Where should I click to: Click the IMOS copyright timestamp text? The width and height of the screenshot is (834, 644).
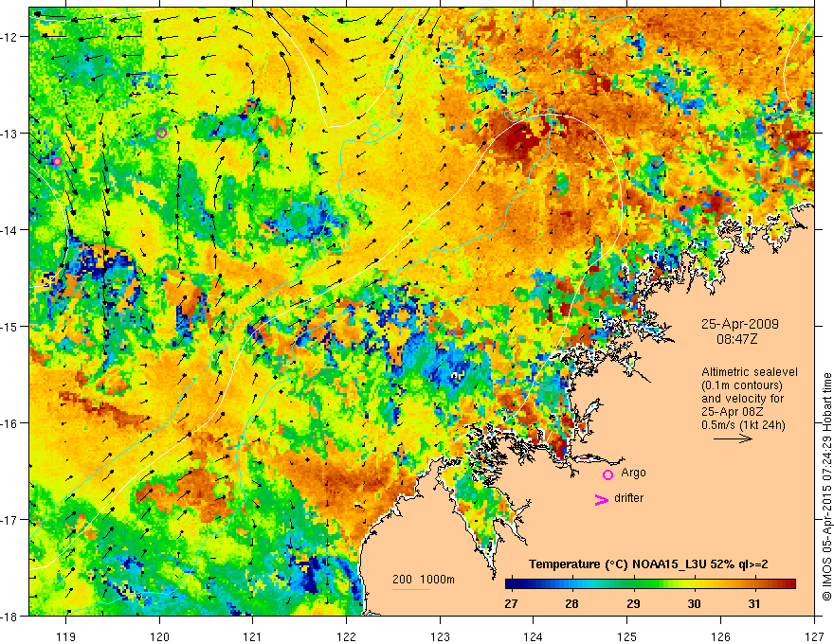point(826,487)
